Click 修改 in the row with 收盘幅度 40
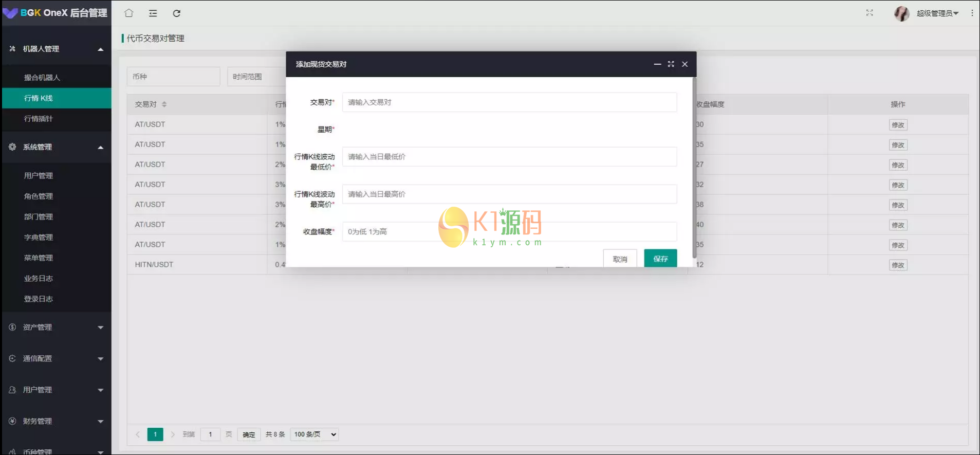 (898, 225)
